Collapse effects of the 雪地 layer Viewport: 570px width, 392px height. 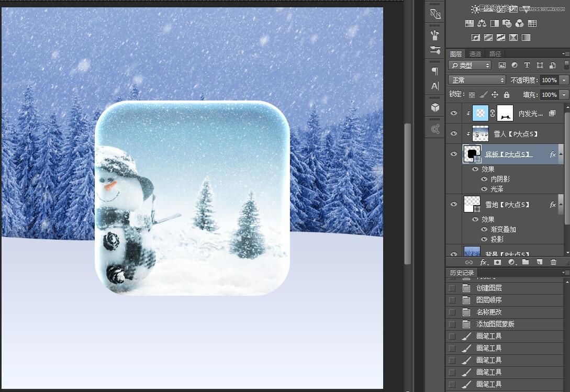pos(562,205)
